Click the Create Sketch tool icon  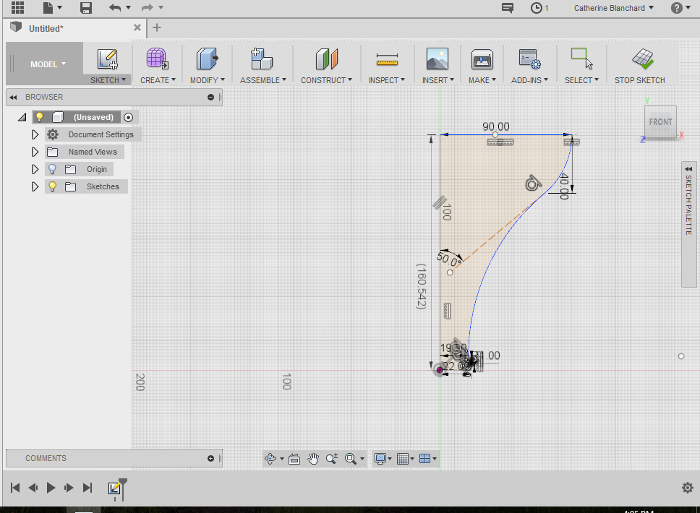[x=108, y=59]
